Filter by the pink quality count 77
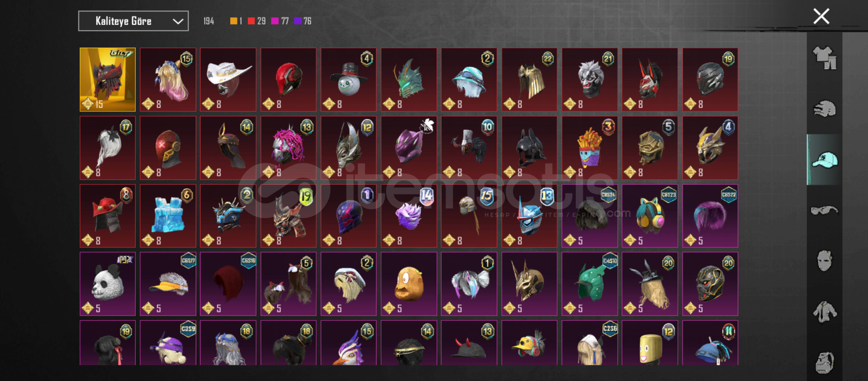868x381 pixels. pos(285,21)
